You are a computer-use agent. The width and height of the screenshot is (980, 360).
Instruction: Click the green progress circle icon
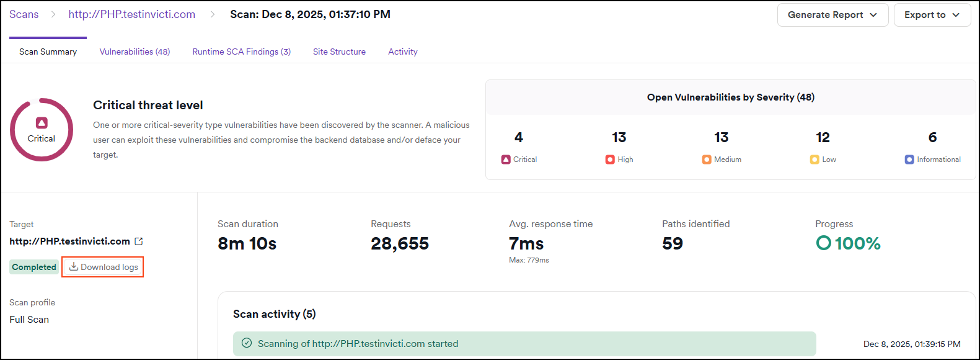[824, 243]
